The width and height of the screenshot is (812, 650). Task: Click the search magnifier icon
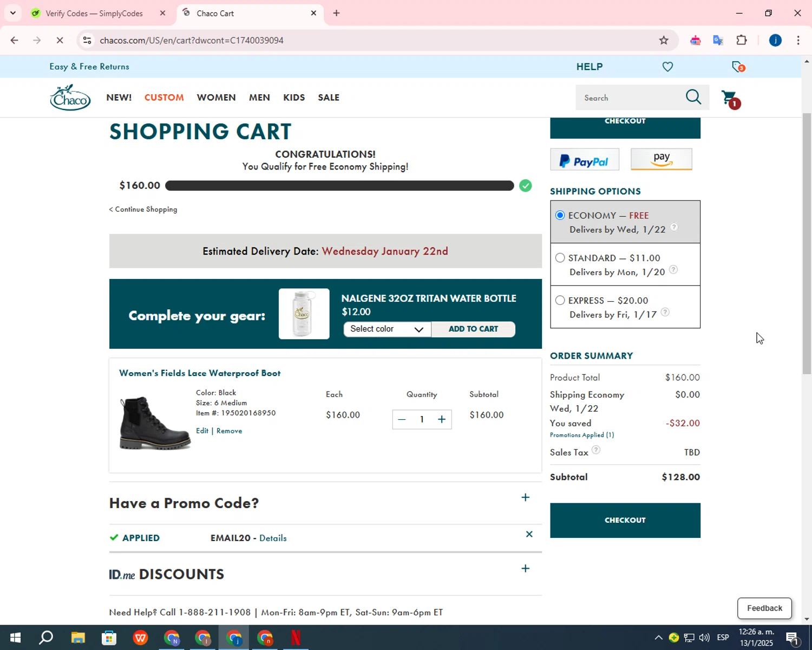point(693,97)
